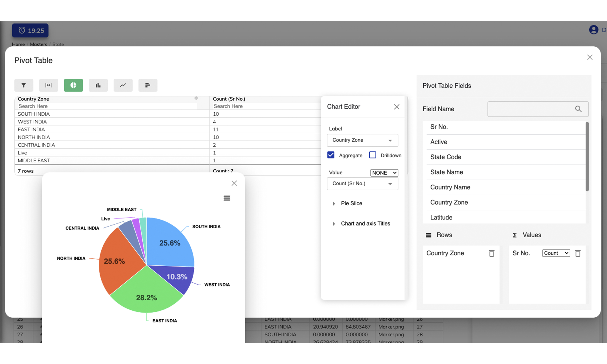The height and width of the screenshot is (364, 607).
Task: Select the Active field
Action: pyautogui.click(x=506, y=142)
